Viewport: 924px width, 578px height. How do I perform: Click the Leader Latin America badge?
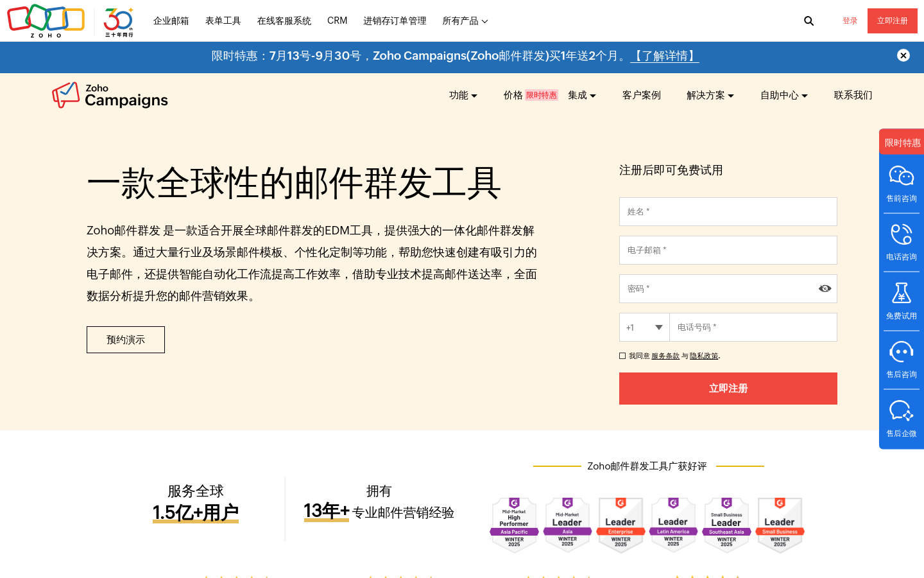pos(673,525)
